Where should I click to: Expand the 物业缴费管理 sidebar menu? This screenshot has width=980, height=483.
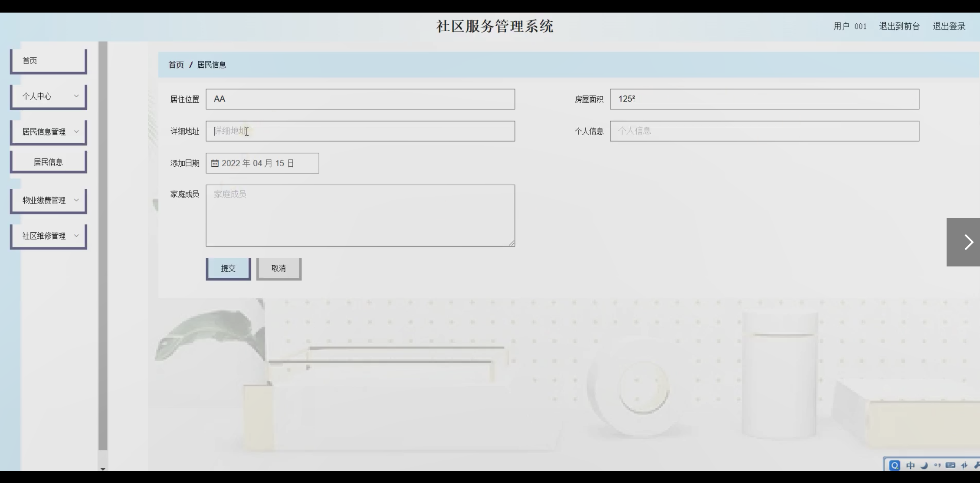pos(49,200)
